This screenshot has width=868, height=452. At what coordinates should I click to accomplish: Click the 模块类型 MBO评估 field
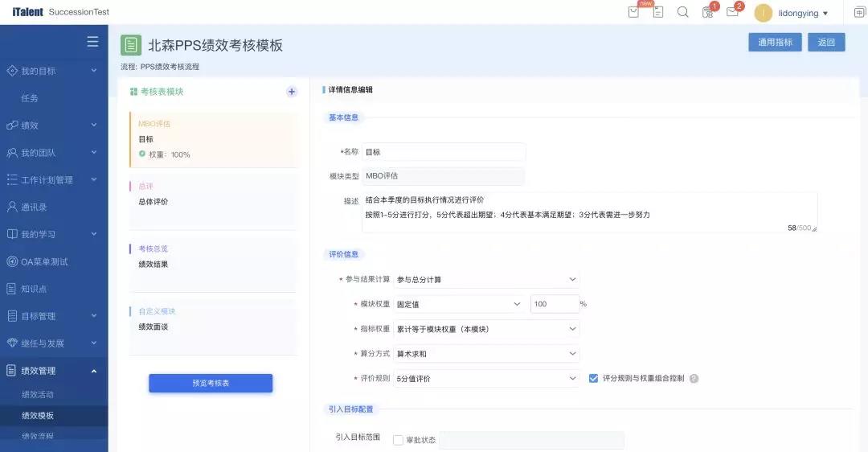coord(444,176)
